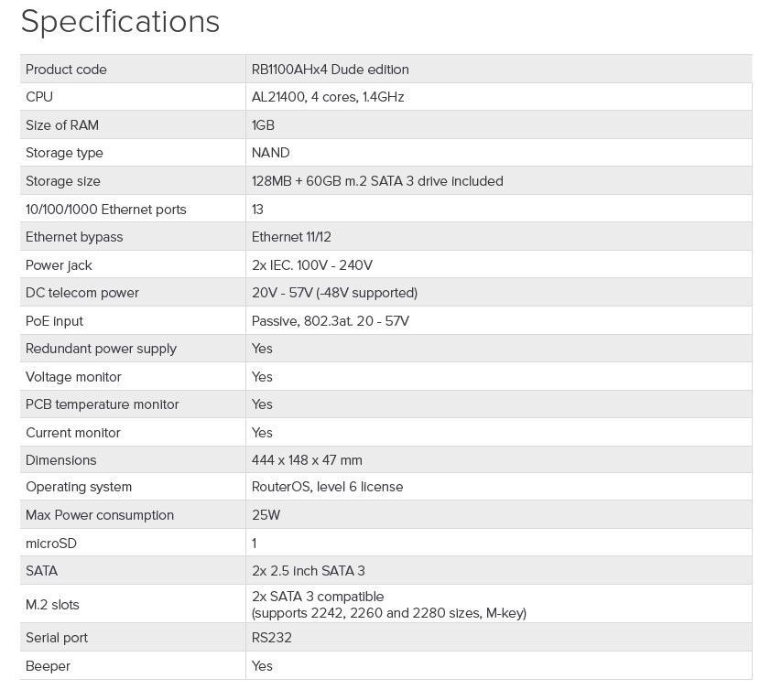This screenshot has width=760, height=700.
Task: Select the DC telecom power value
Action: 334,293
